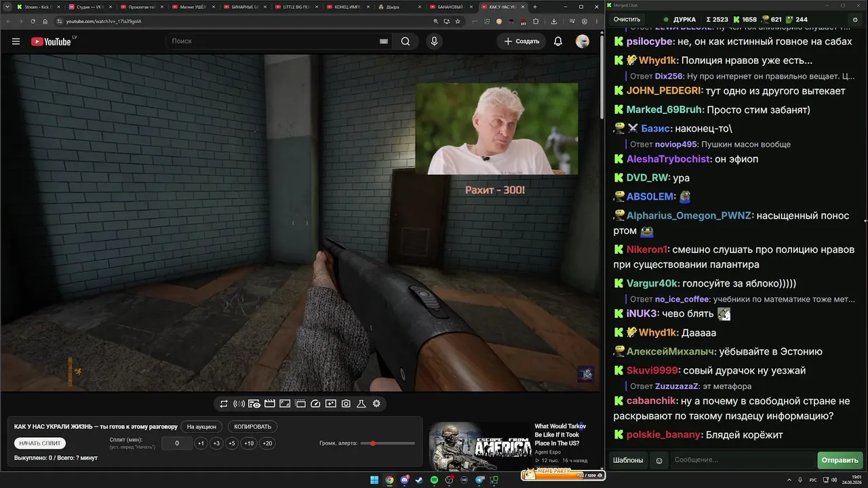Go to the YouTube home logo

[51, 41]
